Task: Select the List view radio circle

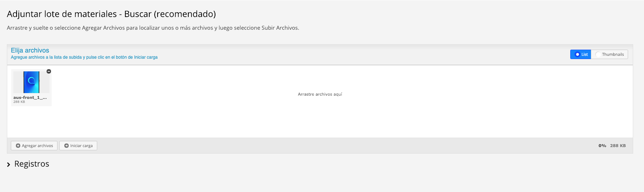Action: click(578, 54)
